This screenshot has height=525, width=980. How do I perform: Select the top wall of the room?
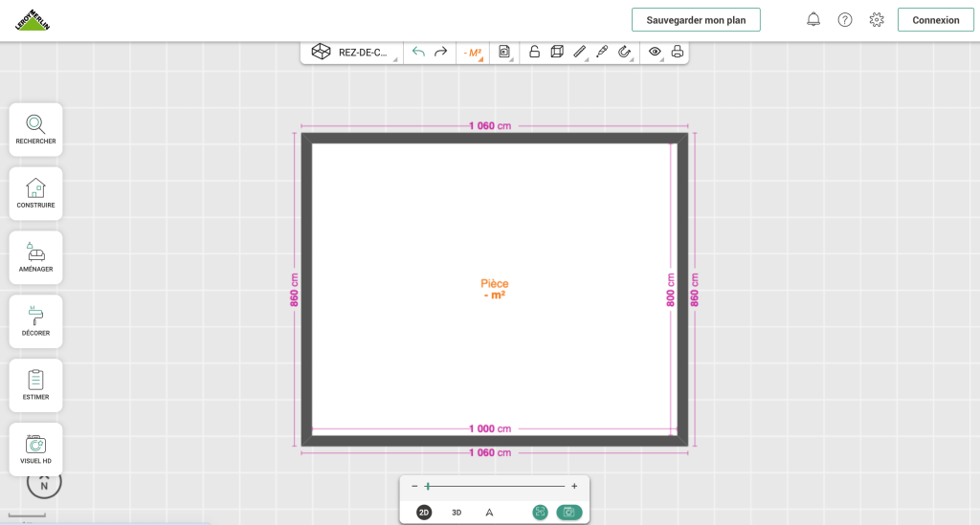(x=495, y=139)
